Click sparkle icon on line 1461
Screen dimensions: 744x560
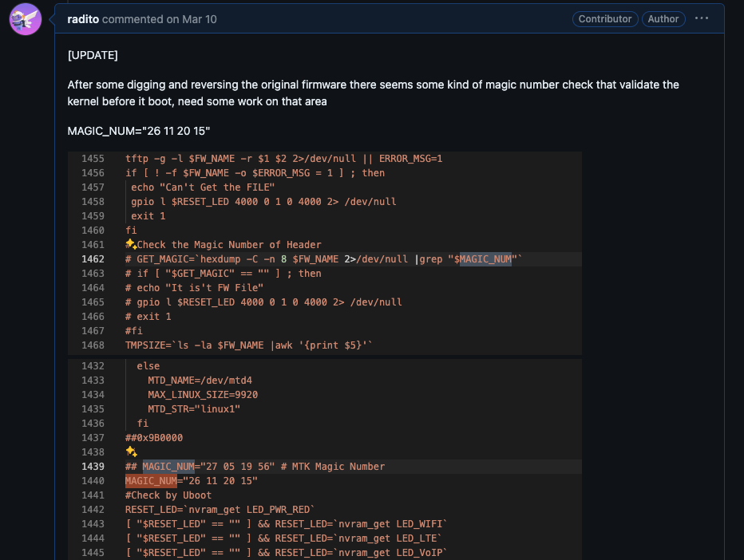tap(131, 244)
